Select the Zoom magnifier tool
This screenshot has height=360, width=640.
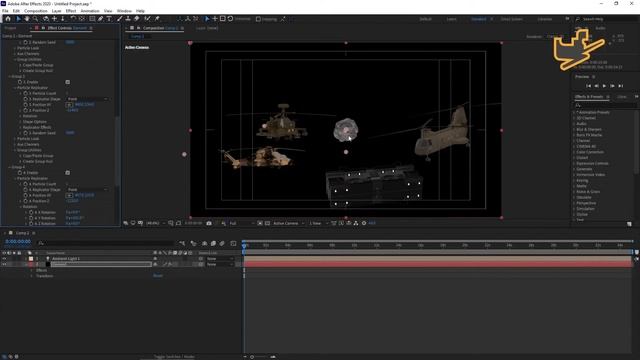tap(36, 19)
